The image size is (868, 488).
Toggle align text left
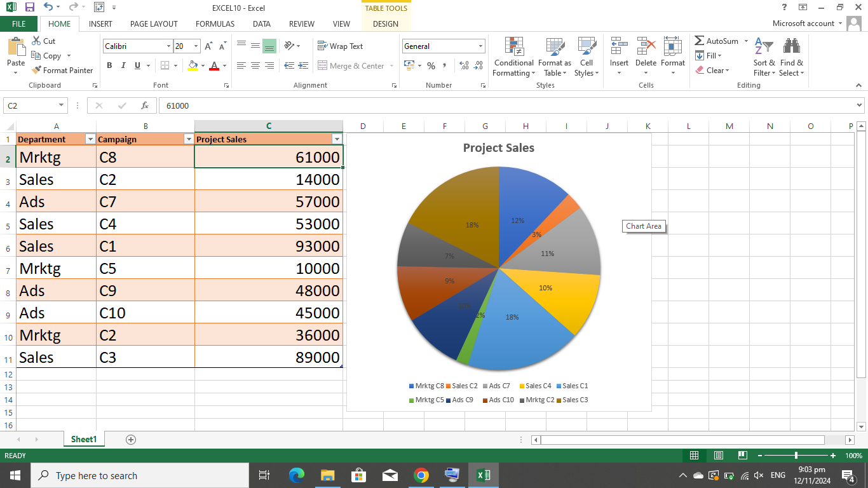click(x=241, y=65)
